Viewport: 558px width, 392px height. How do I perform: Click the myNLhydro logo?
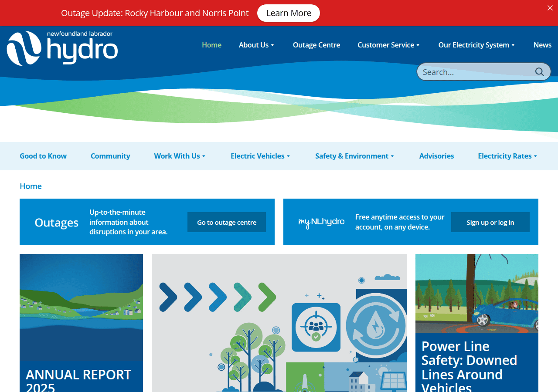[x=321, y=222]
